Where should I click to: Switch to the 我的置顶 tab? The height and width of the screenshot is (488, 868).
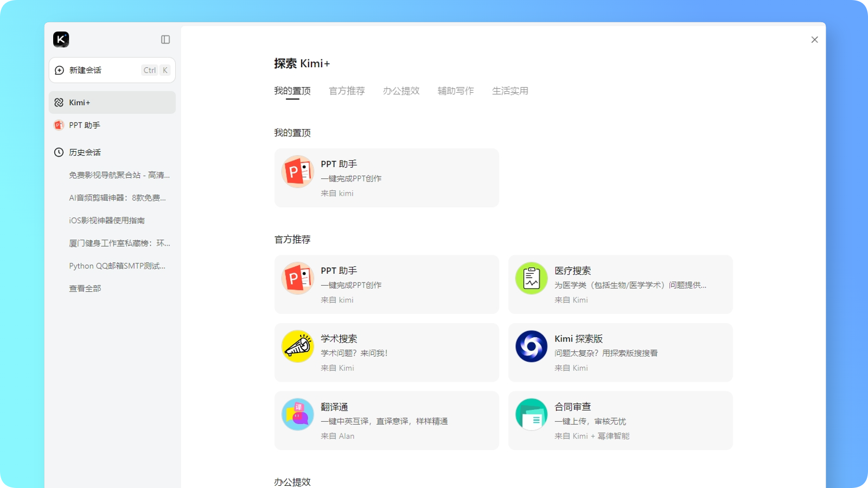(x=292, y=91)
